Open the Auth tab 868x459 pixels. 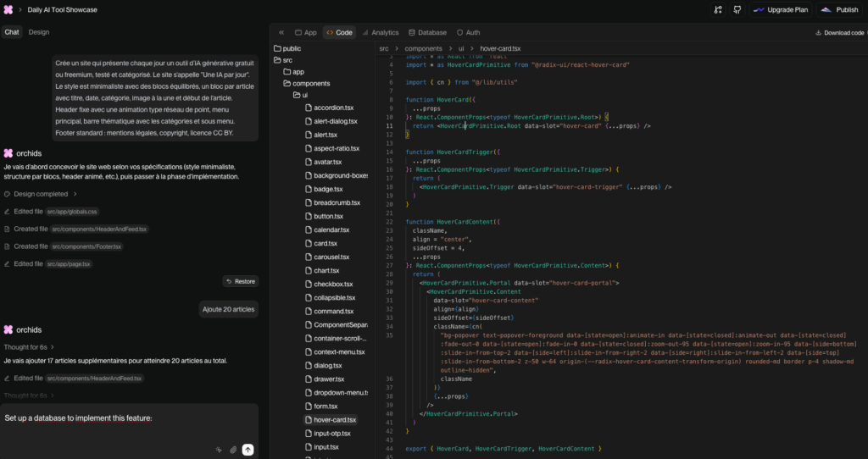click(x=468, y=32)
